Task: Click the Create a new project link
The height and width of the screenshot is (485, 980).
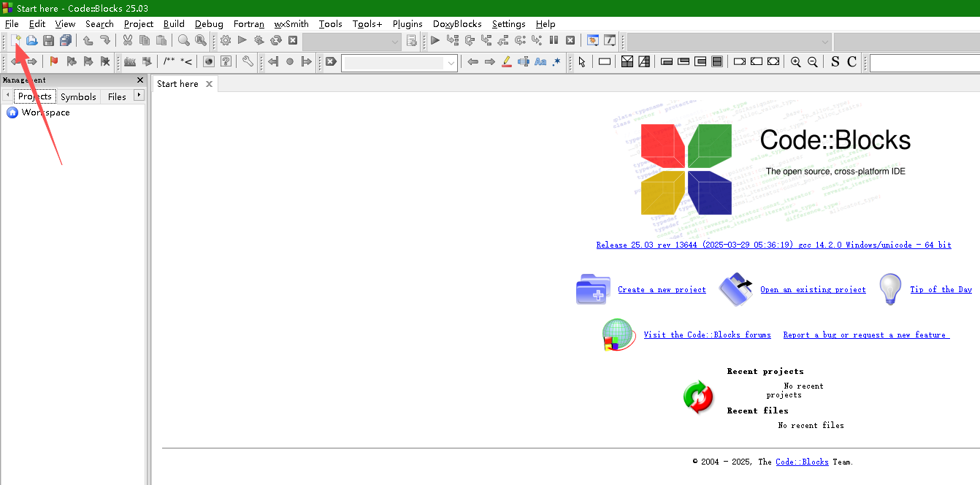Action: click(x=662, y=290)
